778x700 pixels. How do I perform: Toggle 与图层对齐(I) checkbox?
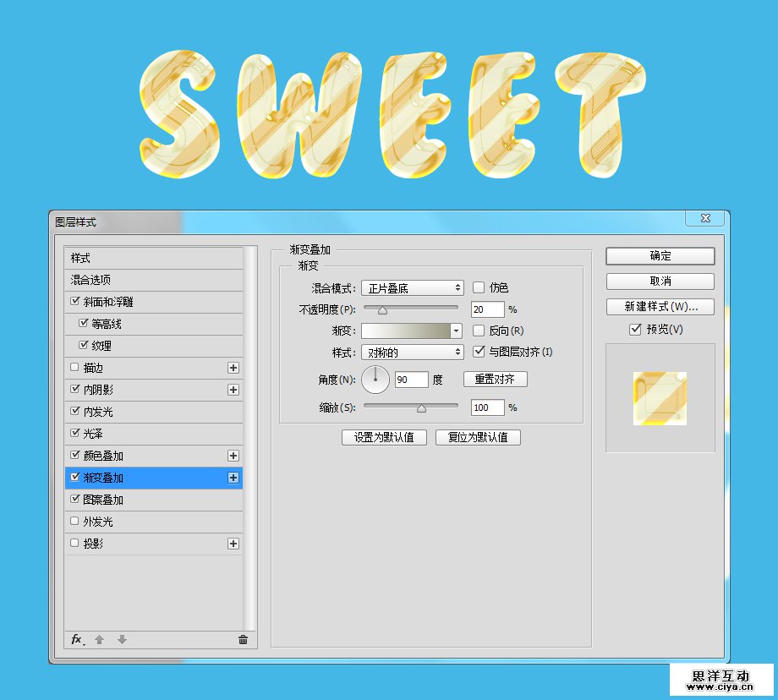point(479,352)
